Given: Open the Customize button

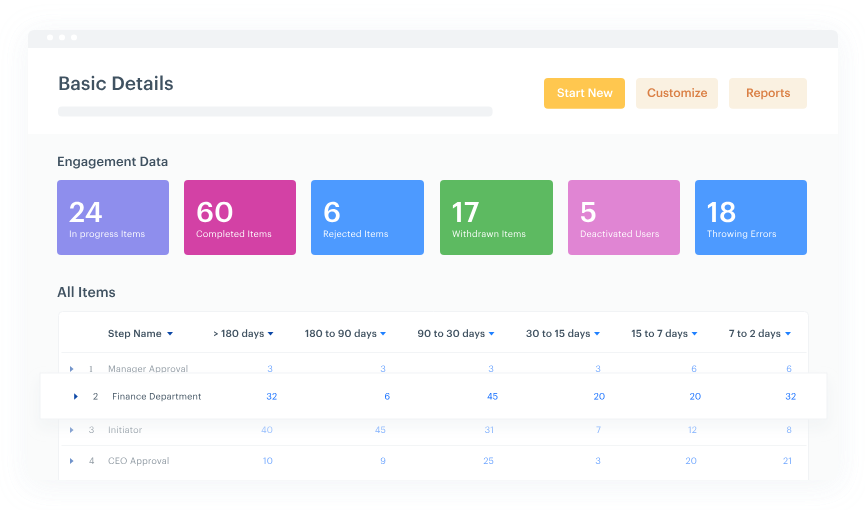Looking at the screenshot, I should pyautogui.click(x=676, y=93).
